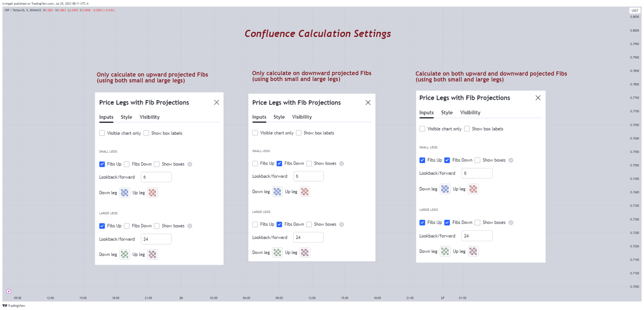Image resolution: width=644 pixels, height=310 pixels.
Task: Click the info icon beside Large Legs Show boxes in middle dialog
Action: point(342,224)
